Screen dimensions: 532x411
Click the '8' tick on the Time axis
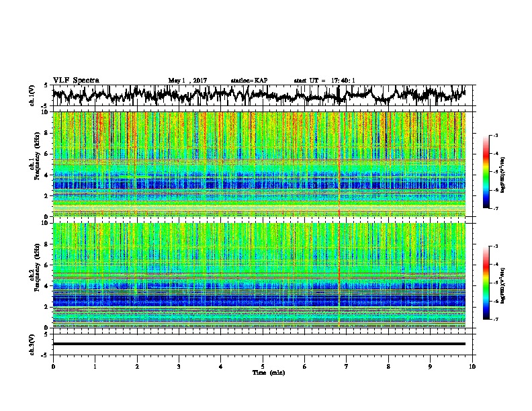pos(388,367)
